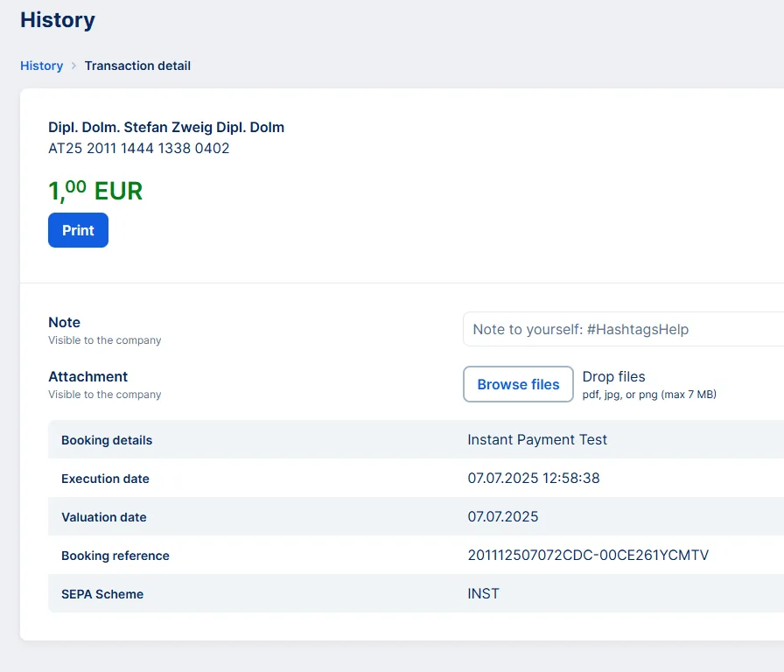Click the Instant Payment Test booking detail
784x672 pixels.
(x=537, y=440)
